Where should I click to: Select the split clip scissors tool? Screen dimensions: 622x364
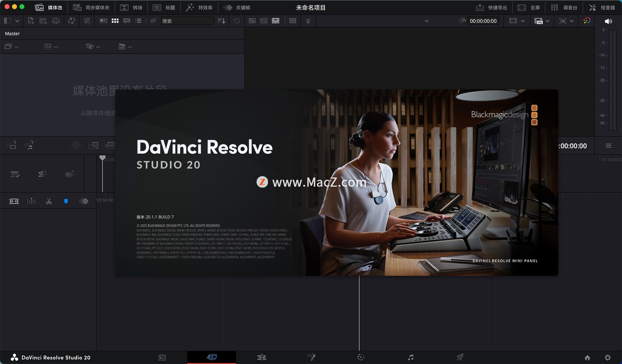[49, 201]
